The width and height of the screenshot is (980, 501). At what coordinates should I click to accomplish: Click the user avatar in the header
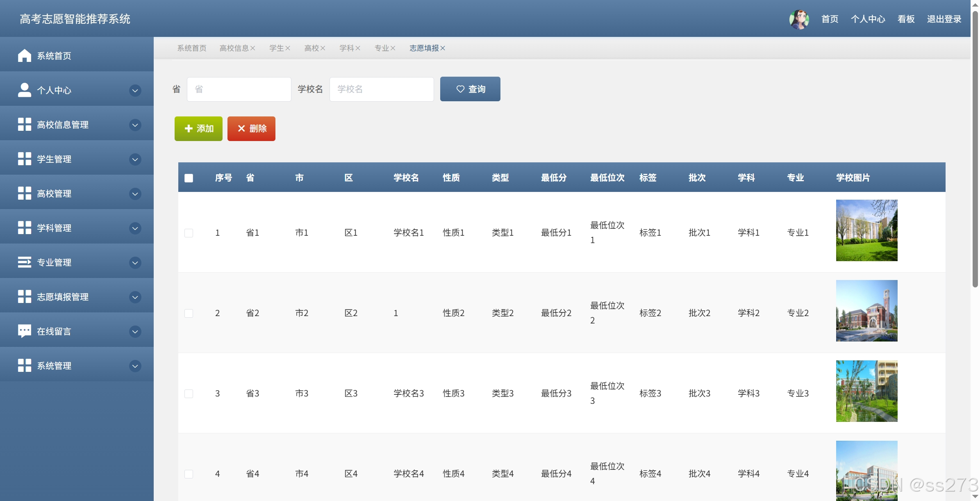[799, 19]
